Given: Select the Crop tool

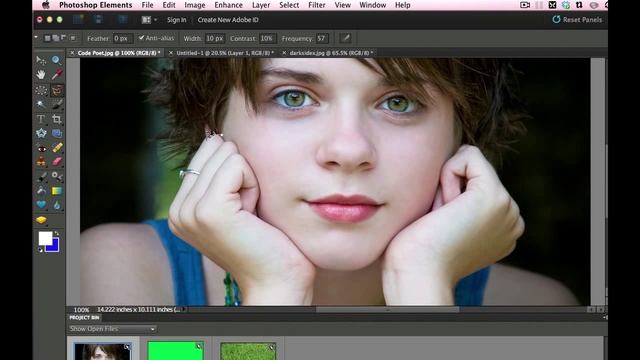Looking at the screenshot, I should 57,119.
